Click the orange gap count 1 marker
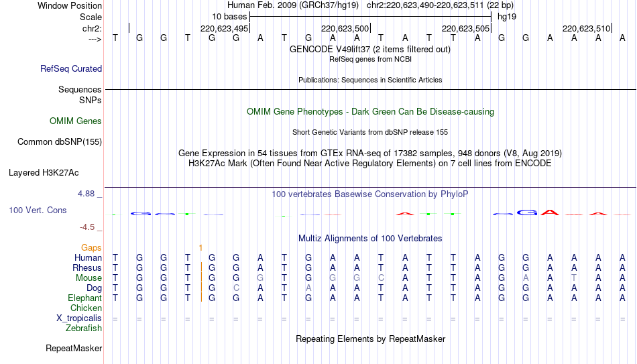637x364 pixels. [200, 248]
